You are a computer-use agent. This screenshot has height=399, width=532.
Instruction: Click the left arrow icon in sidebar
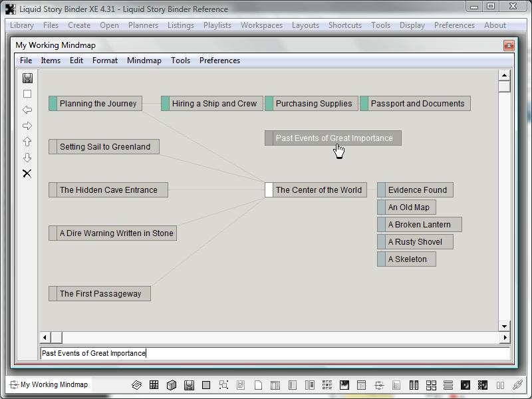click(27, 110)
